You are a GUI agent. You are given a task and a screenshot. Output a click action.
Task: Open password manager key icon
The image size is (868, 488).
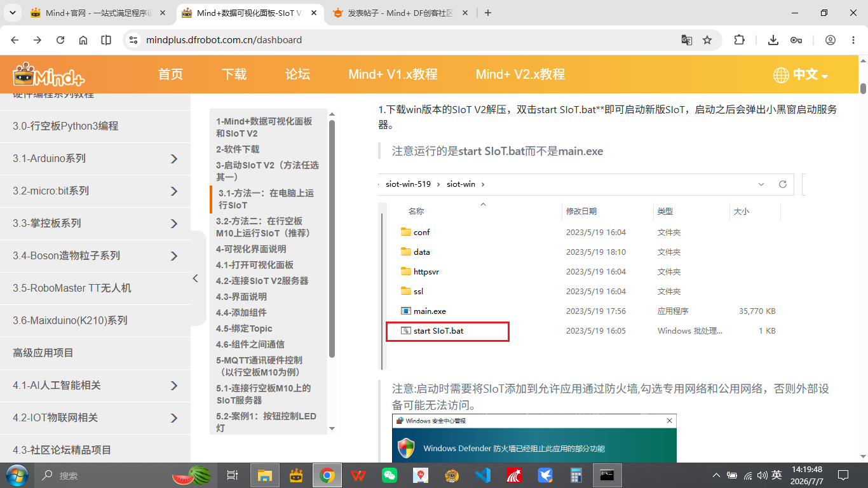point(796,40)
